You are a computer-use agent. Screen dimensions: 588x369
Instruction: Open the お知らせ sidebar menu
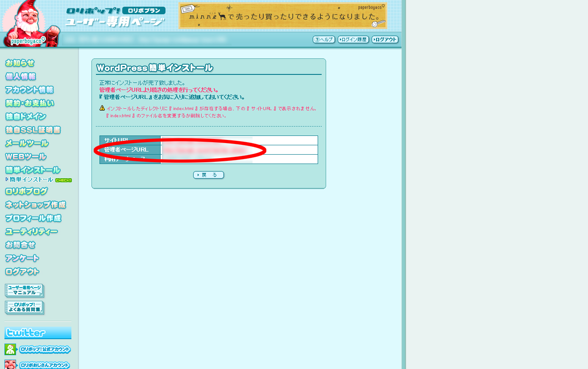[x=20, y=63]
